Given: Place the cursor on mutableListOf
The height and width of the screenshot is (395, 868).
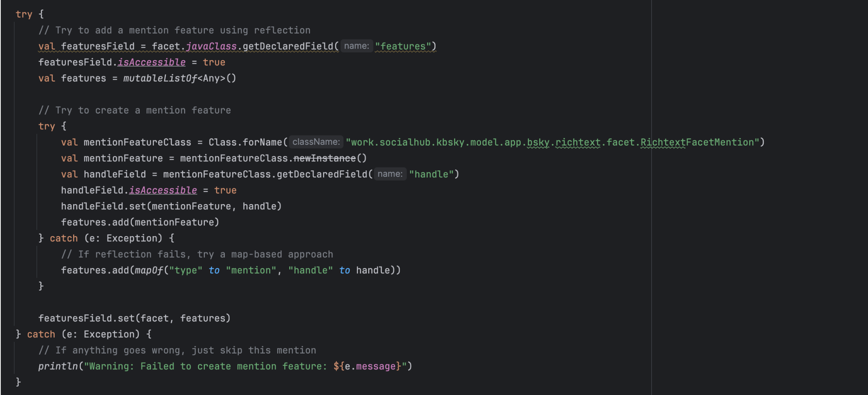Looking at the screenshot, I should pos(160,79).
